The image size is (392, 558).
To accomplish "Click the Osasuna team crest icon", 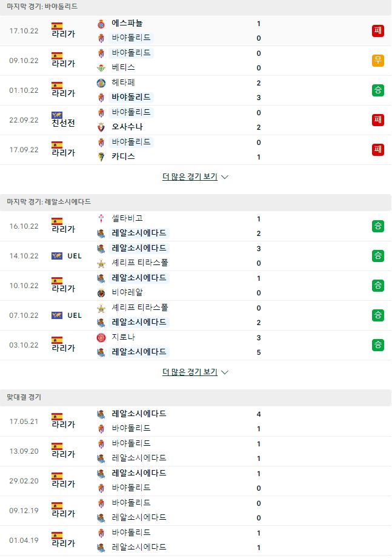I will click(x=101, y=127).
